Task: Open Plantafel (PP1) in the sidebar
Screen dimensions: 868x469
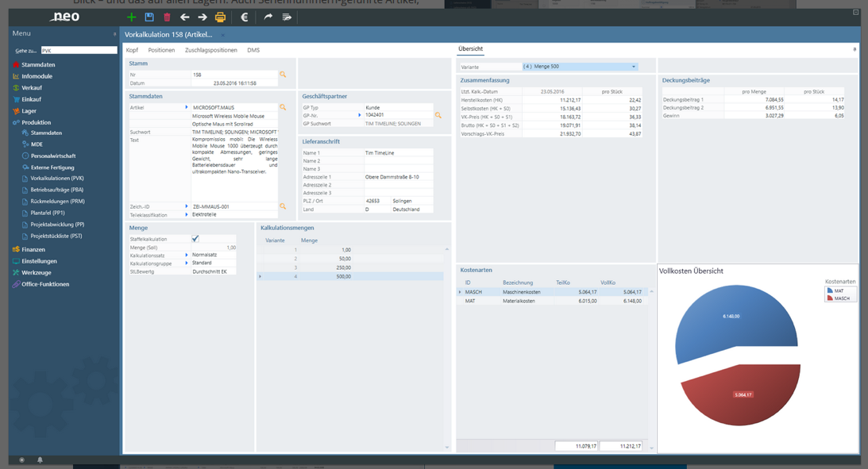Action: tap(65, 213)
